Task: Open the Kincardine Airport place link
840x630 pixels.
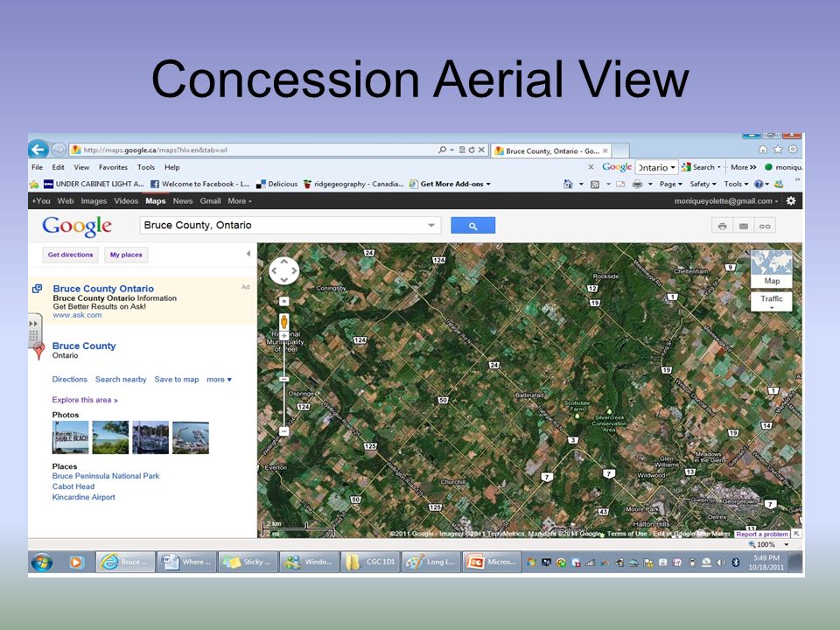Action: (x=84, y=497)
